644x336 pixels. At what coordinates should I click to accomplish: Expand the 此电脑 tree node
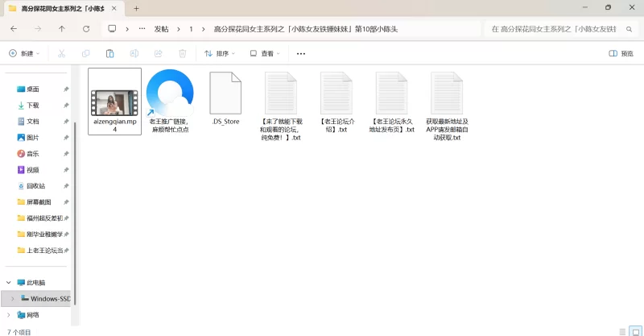(8, 283)
